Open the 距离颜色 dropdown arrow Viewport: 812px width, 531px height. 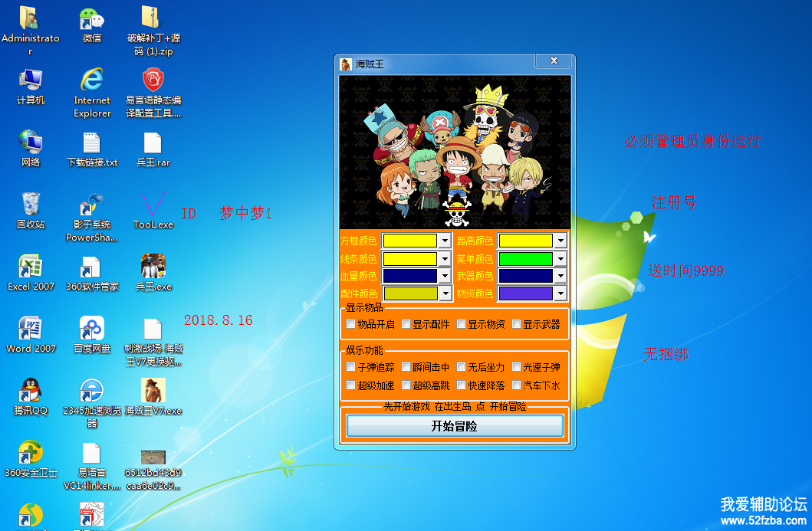(561, 241)
